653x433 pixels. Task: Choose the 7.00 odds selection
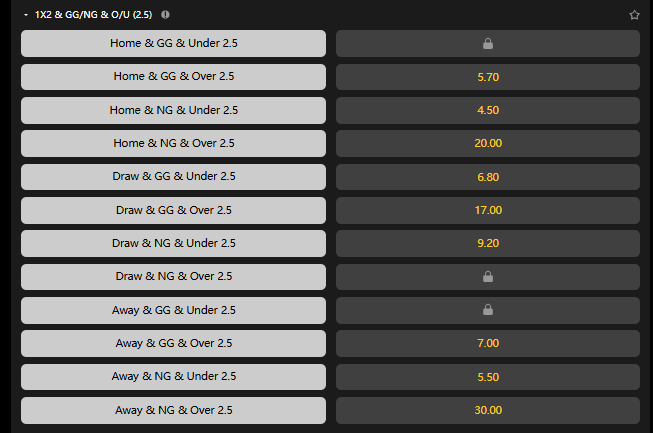pyautogui.click(x=488, y=344)
